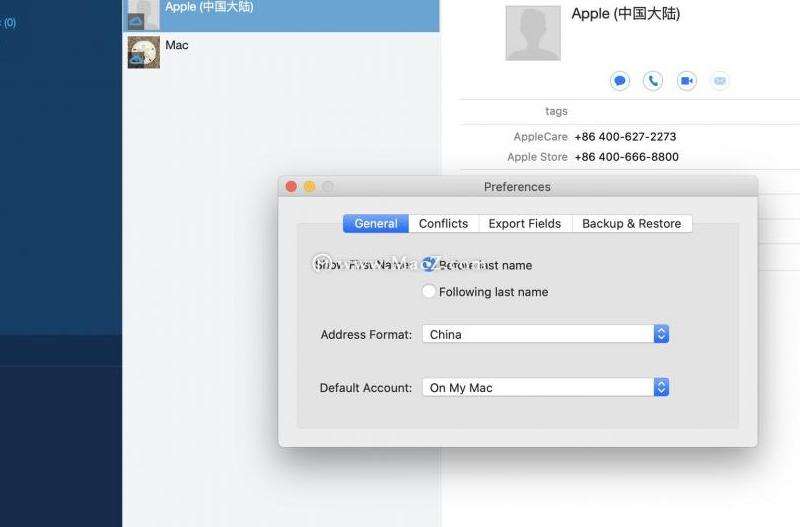This screenshot has width=800, height=527.
Task: Click the greyed-out email icon
Action: [720, 81]
